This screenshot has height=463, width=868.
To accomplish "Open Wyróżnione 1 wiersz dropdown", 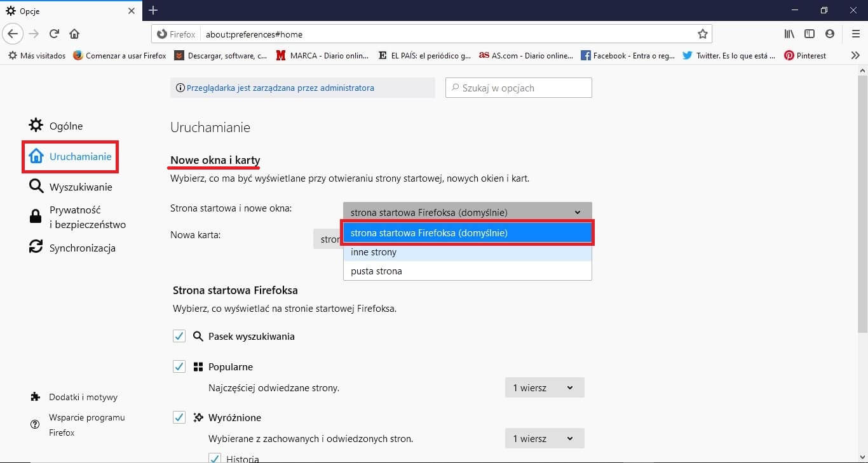I will click(545, 438).
